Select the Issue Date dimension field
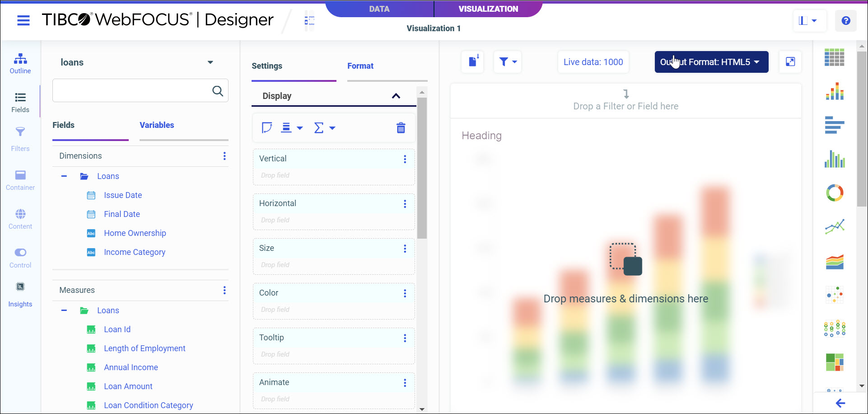 pos(123,195)
